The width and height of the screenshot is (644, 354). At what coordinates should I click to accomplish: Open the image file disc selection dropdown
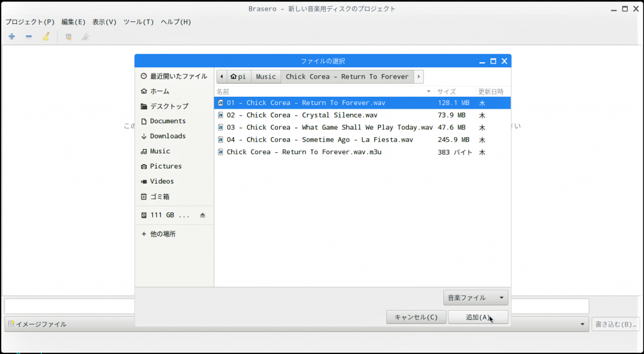click(x=297, y=324)
